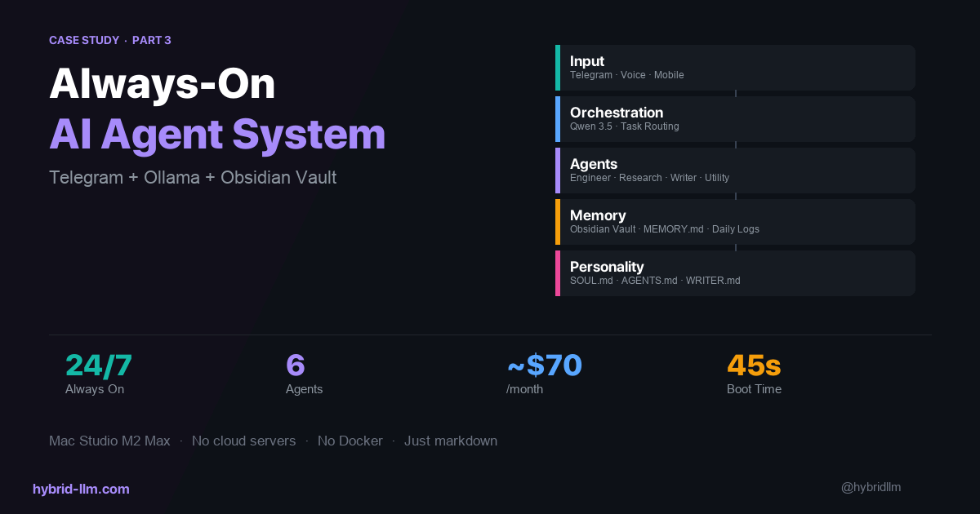Select the 6 Agents statistic

tap(304, 373)
